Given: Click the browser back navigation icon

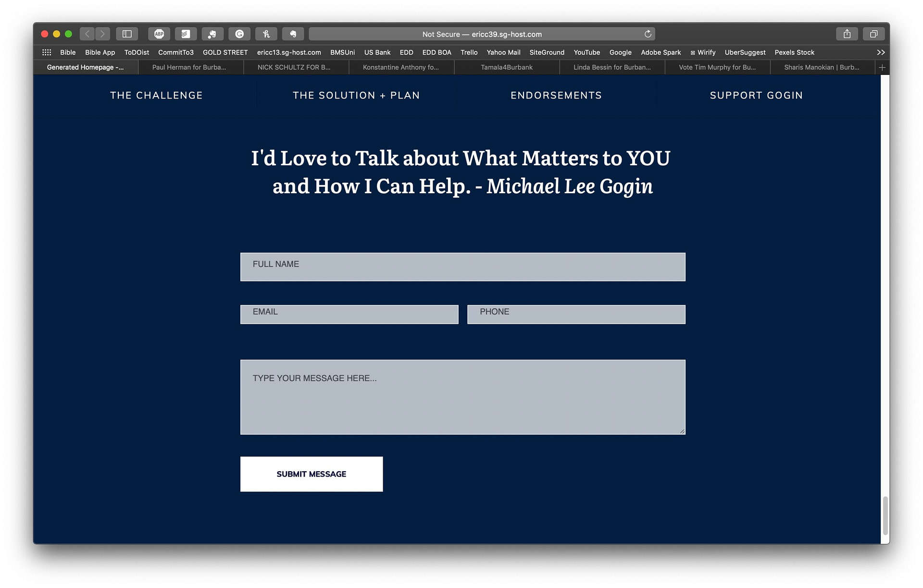Looking at the screenshot, I should pos(86,34).
